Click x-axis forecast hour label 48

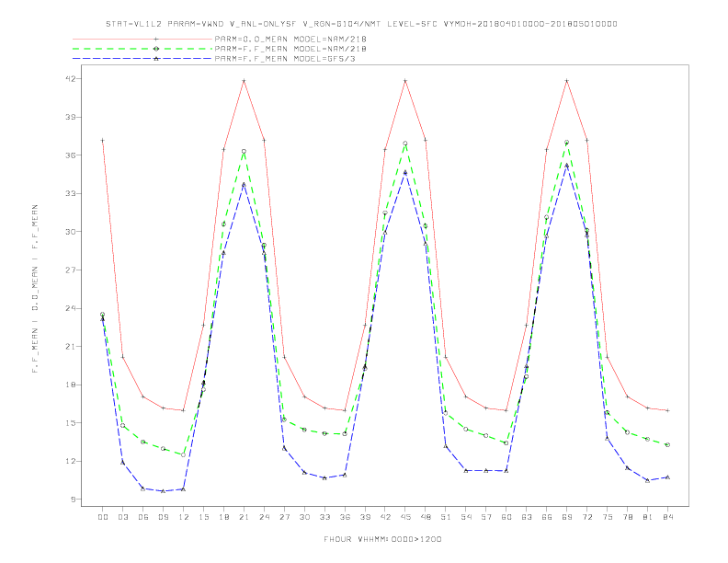pos(426,517)
